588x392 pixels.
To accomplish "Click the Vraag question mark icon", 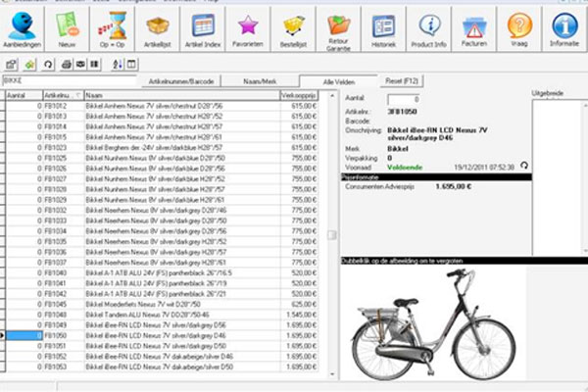I will click(x=519, y=27).
